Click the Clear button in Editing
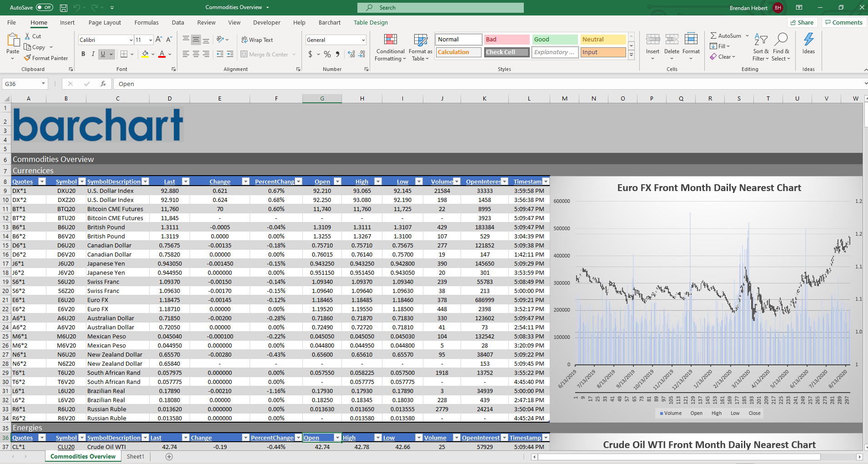 point(722,57)
